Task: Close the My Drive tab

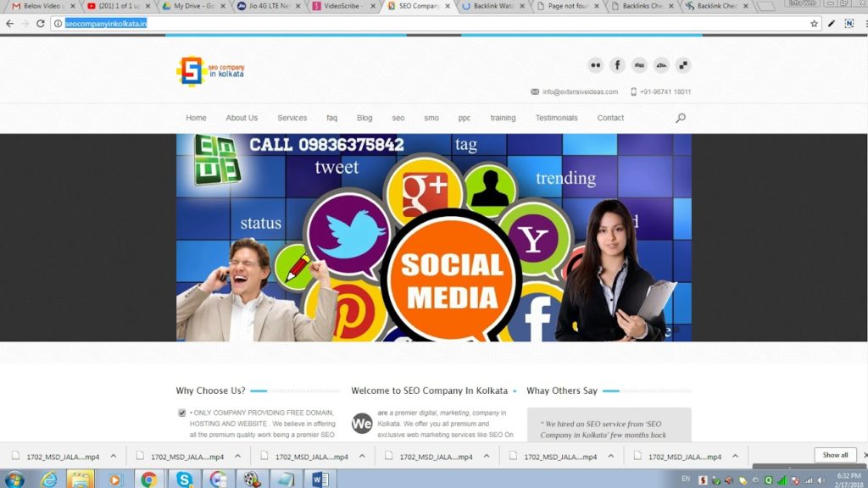Action: (x=223, y=6)
